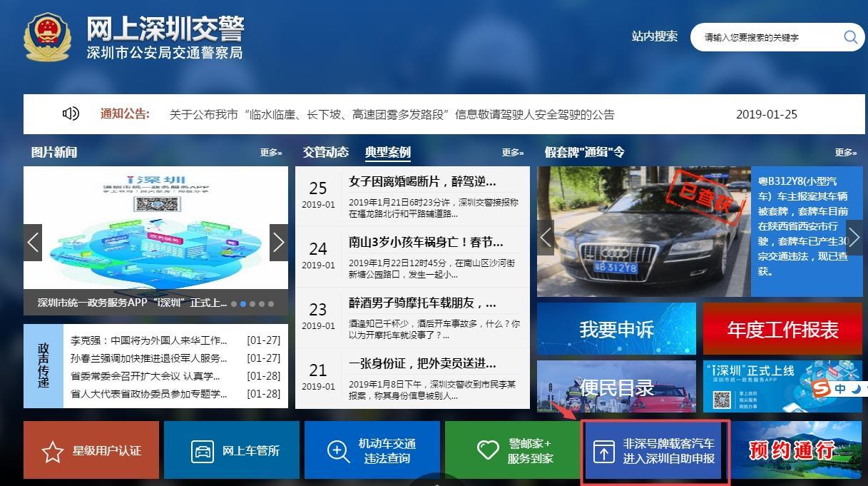Screen dimensions: 868x486
Task: Click the search magnifier icon
Action: 850,37
